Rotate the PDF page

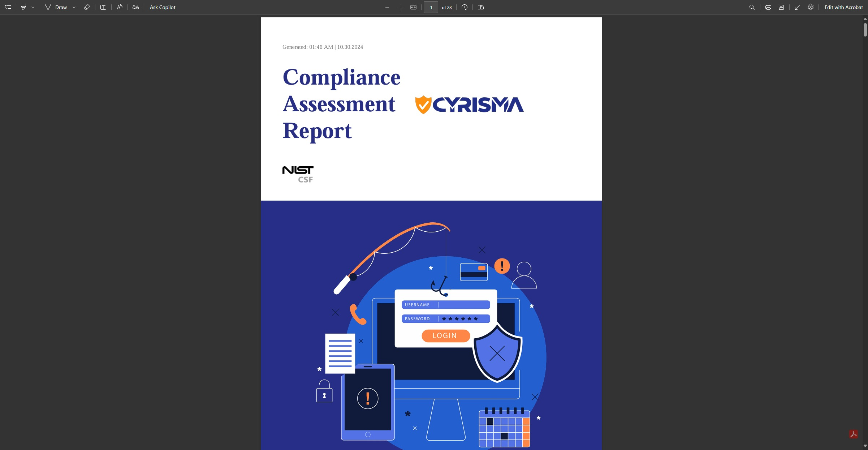pos(465,7)
